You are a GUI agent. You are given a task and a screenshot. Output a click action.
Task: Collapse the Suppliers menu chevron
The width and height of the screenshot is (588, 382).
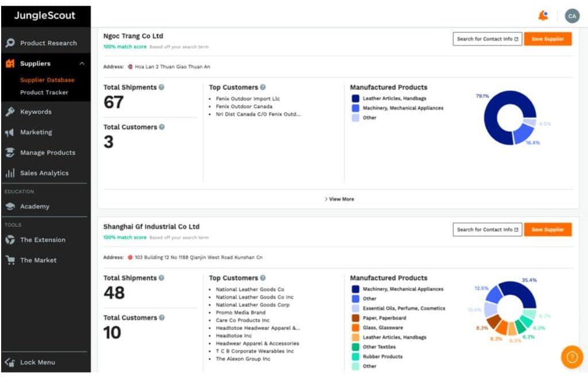point(82,63)
